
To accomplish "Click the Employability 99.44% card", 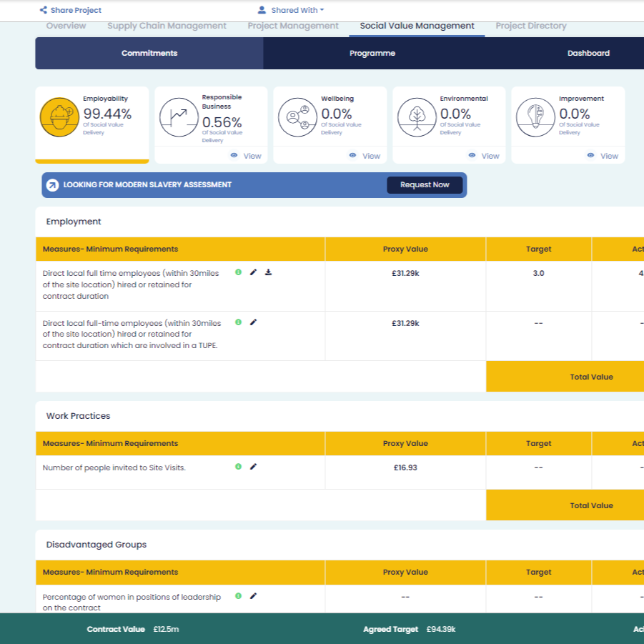I will 92,124.
